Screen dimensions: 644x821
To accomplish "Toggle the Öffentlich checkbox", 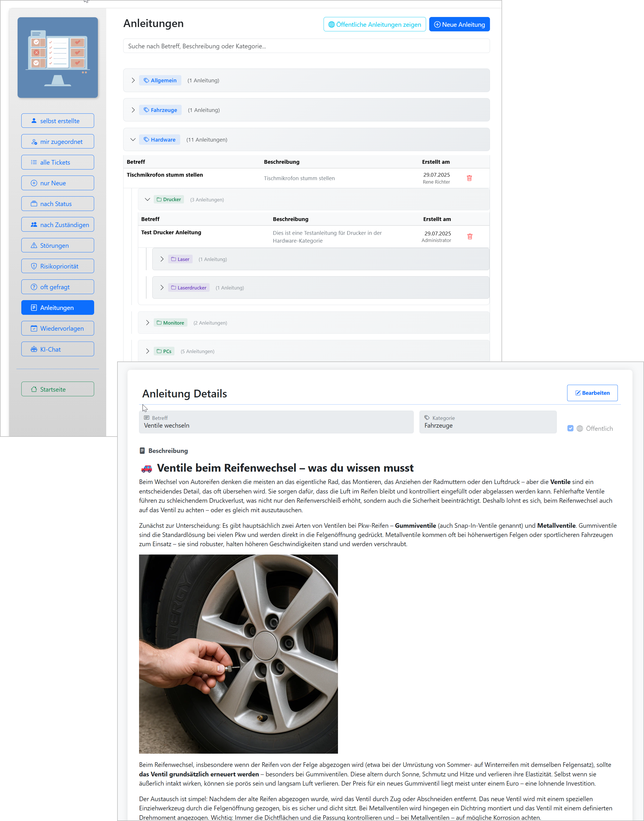I will point(570,428).
